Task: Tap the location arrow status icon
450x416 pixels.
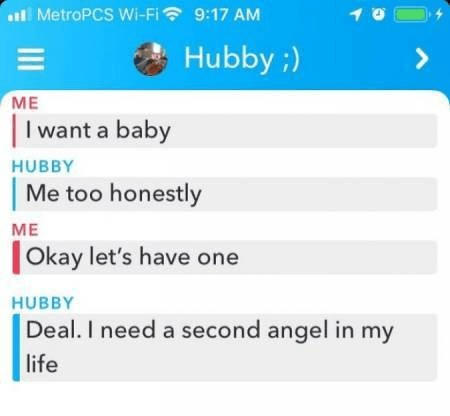Action: coord(356,14)
